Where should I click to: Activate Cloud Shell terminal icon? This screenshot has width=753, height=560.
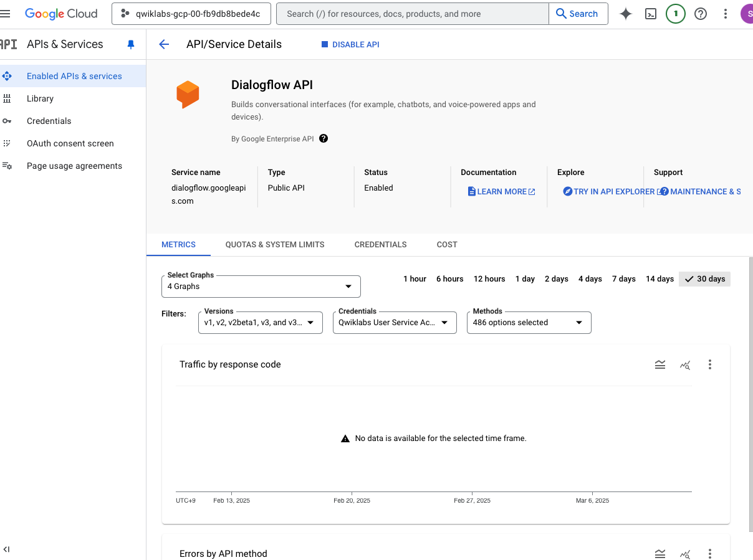651,14
